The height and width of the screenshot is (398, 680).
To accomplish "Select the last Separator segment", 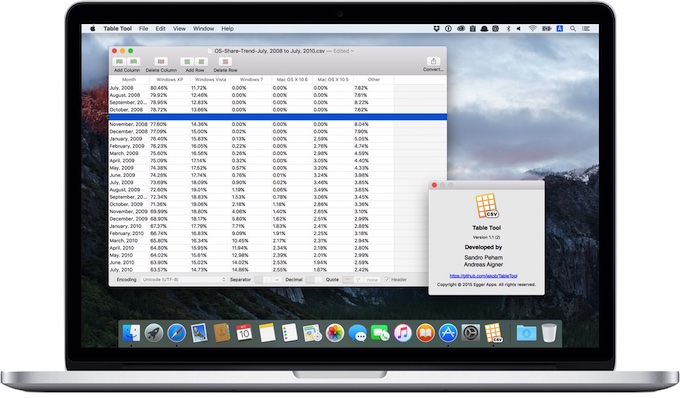I will pos(277,280).
